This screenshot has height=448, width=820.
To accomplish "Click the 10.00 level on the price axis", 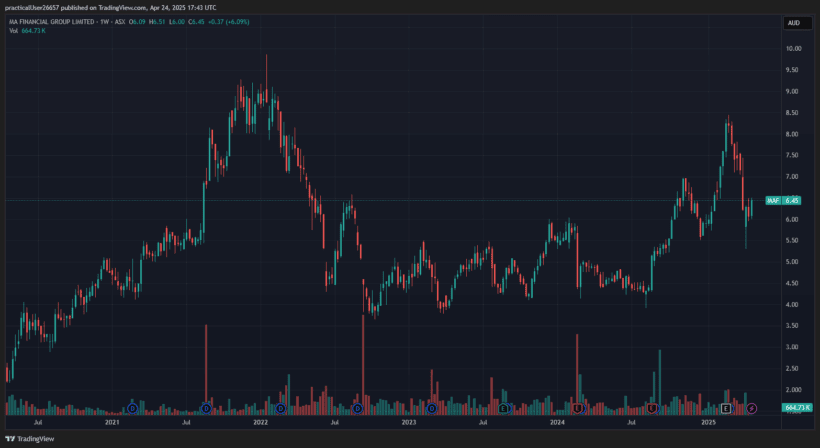I will click(x=793, y=49).
